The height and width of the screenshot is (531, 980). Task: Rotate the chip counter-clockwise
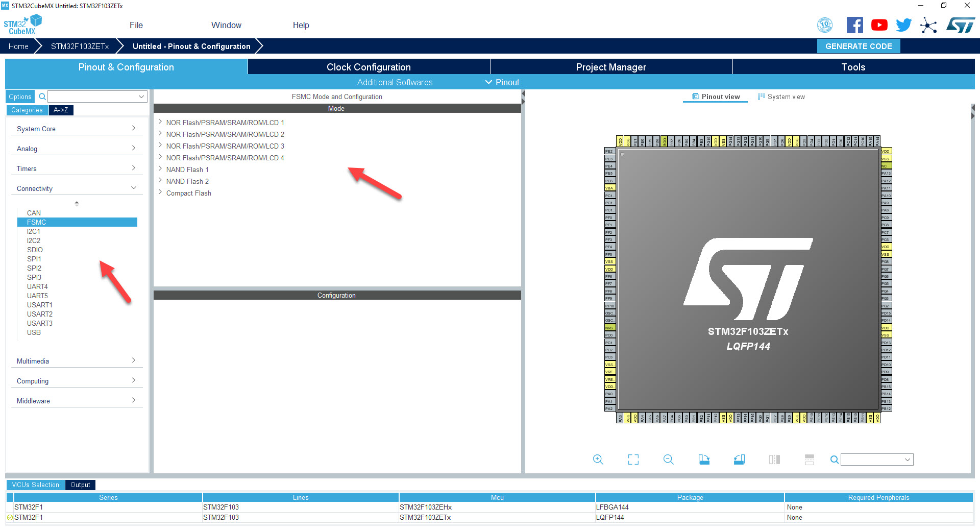coord(739,460)
